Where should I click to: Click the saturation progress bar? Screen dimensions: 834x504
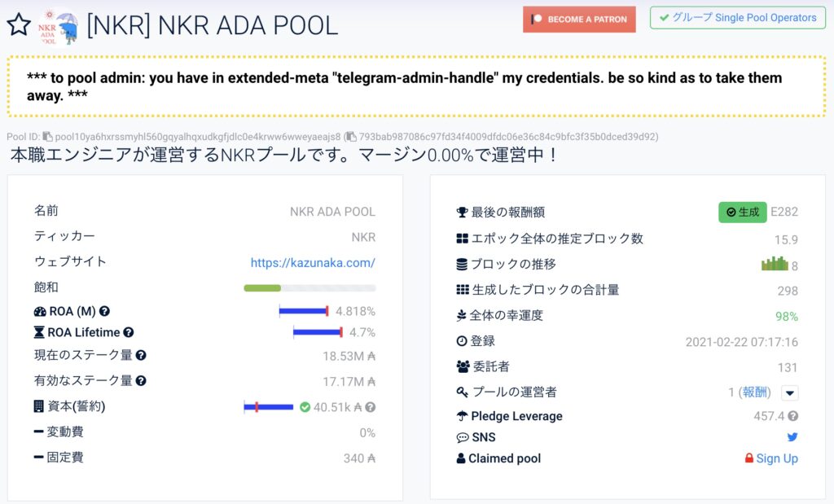coord(309,288)
